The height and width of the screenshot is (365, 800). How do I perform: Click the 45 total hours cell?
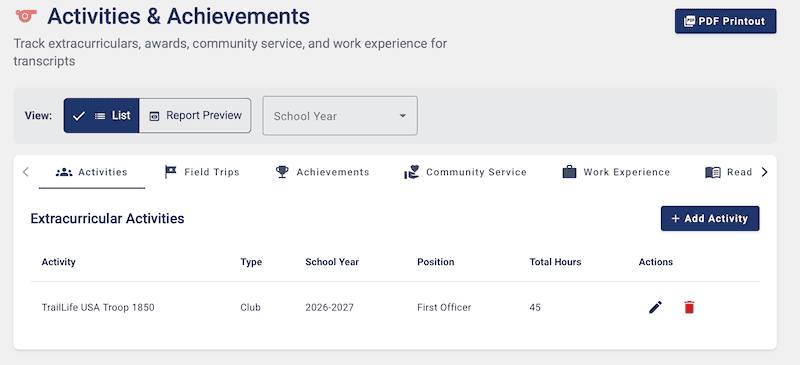coord(535,307)
